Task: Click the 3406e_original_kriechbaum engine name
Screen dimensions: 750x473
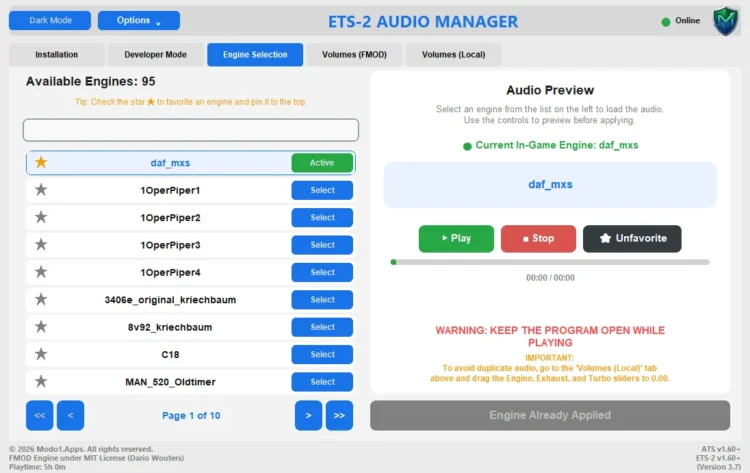Action: pyautogui.click(x=170, y=299)
